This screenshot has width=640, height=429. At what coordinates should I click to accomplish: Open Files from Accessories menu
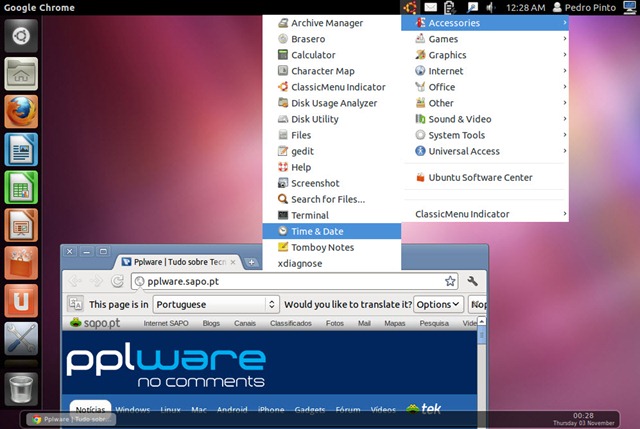click(x=332, y=135)
